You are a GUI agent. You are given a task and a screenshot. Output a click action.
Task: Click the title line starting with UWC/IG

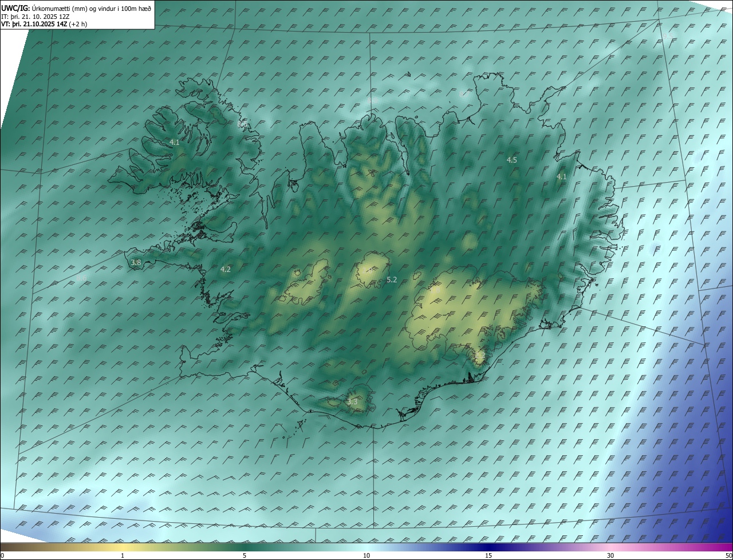point(76,9)
